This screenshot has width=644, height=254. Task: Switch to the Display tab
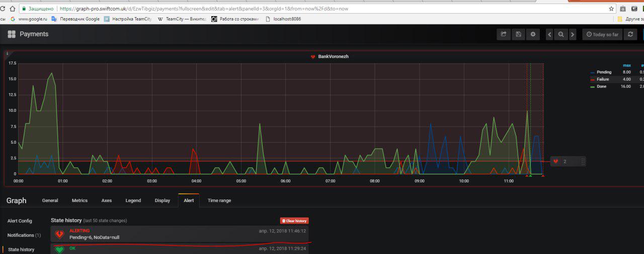click(x=163, y=201)
